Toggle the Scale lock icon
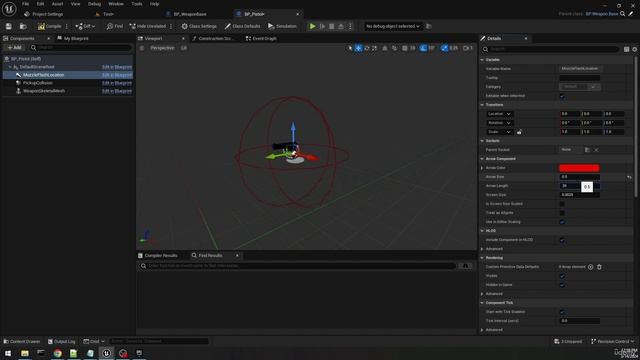640x360 pixels. [519, 132]
